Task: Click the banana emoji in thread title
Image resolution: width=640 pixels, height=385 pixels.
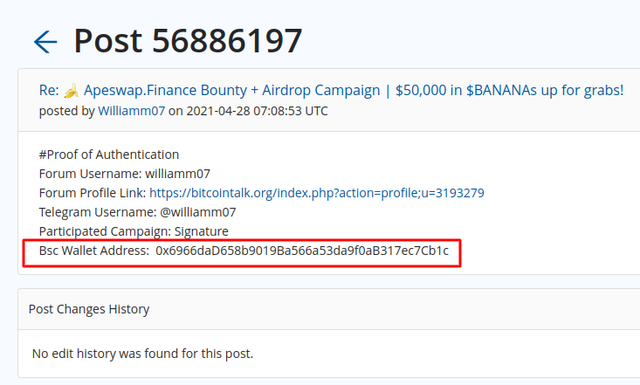Action: (71, 90)
